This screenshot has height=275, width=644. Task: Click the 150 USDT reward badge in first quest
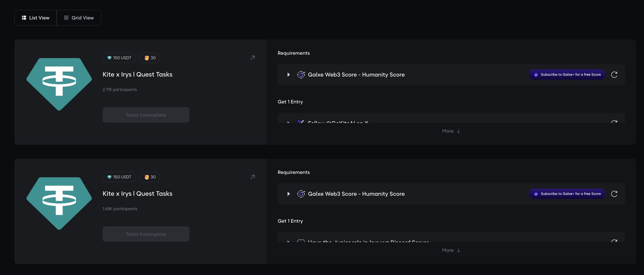[x=119, y=58]
